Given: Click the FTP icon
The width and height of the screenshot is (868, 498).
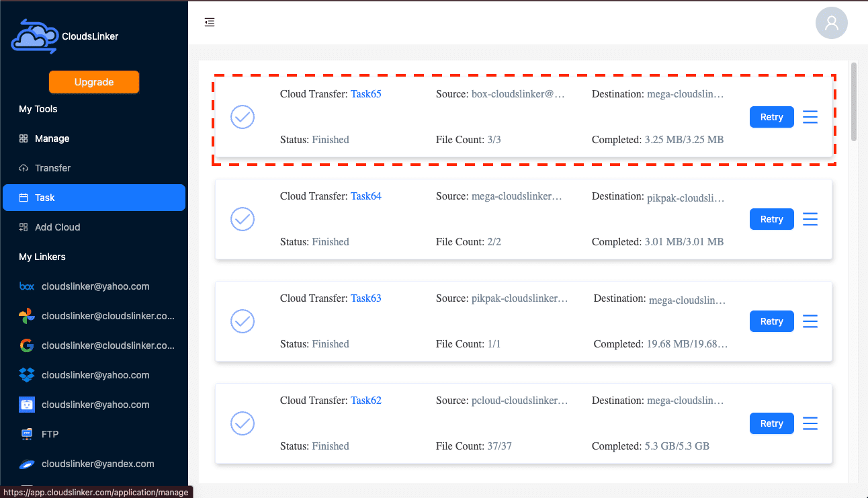Looking at the screenshot, I should tap(27, 434).
